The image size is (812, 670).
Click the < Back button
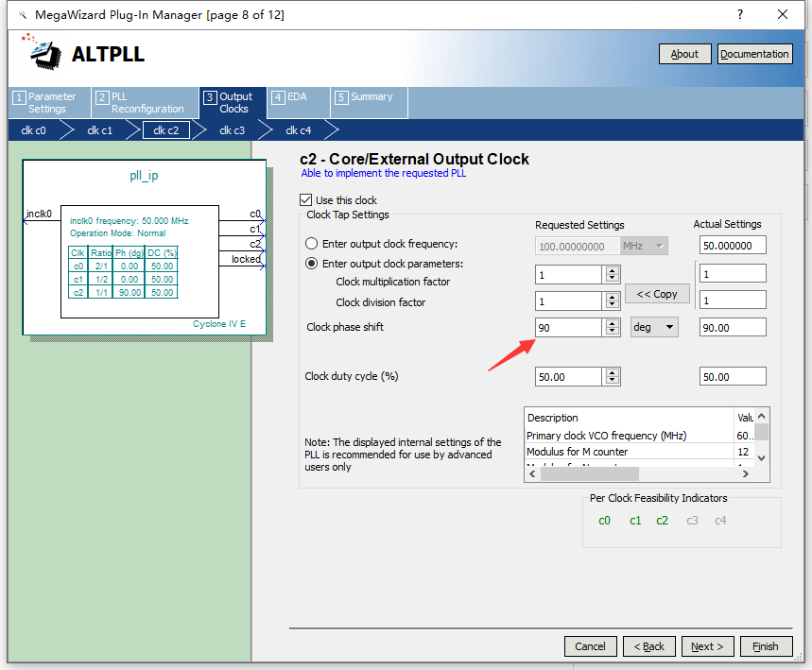[x=648, y=646]
